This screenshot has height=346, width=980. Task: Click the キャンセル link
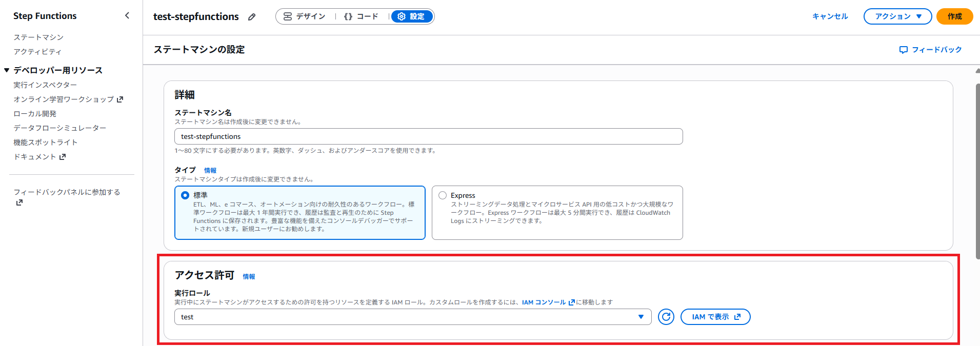[x=830, y=16]
